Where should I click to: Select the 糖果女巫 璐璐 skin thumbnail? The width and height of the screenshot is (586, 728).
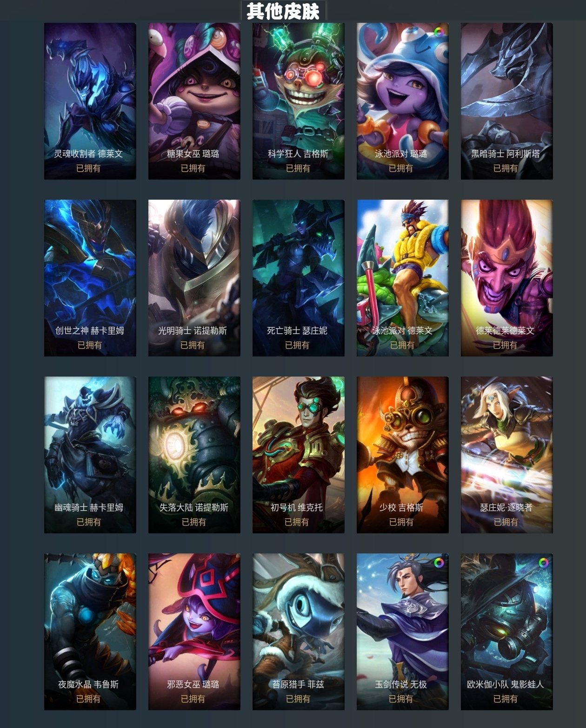point(194,101)
